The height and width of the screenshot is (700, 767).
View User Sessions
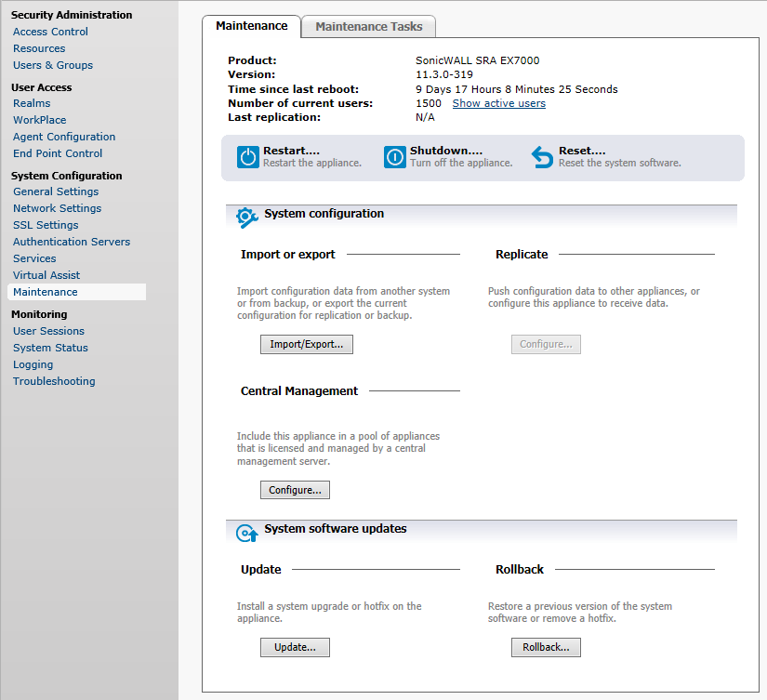pyautogui.click(x=49, y=331)
